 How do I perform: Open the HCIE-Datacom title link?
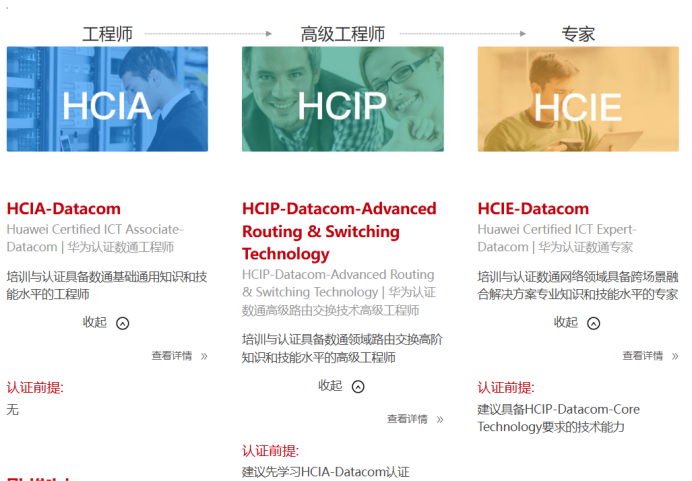pos(533,208)
